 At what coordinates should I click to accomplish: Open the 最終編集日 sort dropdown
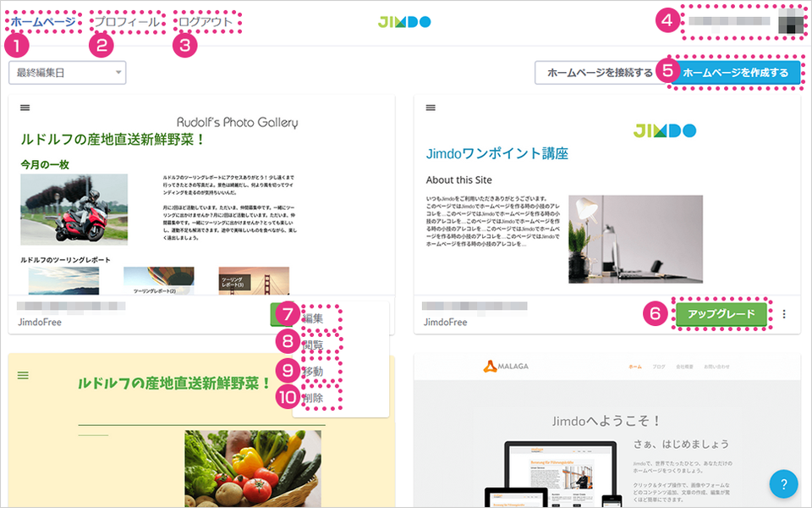68,73
